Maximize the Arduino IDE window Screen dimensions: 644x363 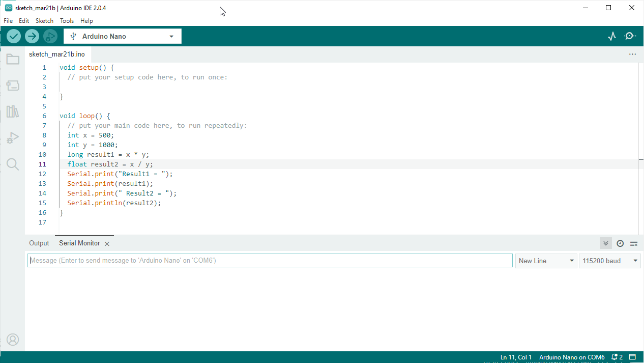pyautogui.click(x=608, y=8)
